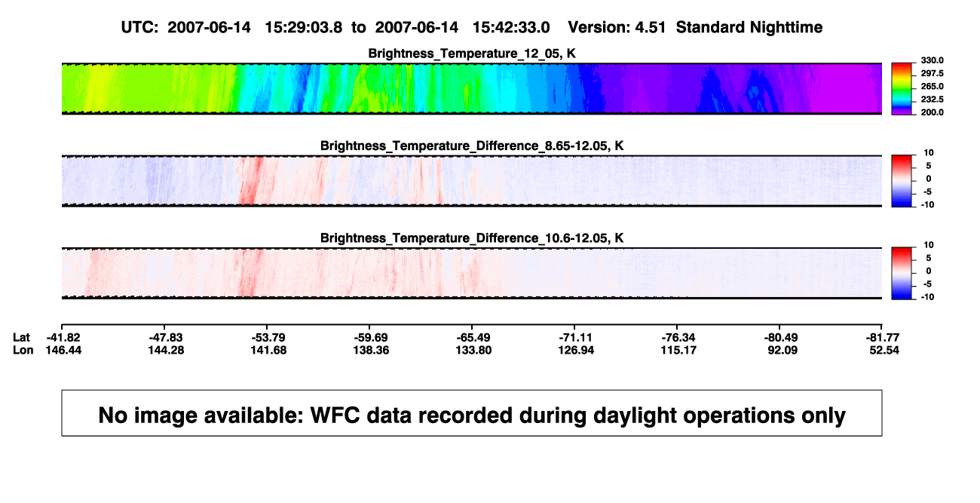This screenshot has height=503, width=980.
Task: Click the 'Version: 4.51' text in header
Action: [617, 27]
